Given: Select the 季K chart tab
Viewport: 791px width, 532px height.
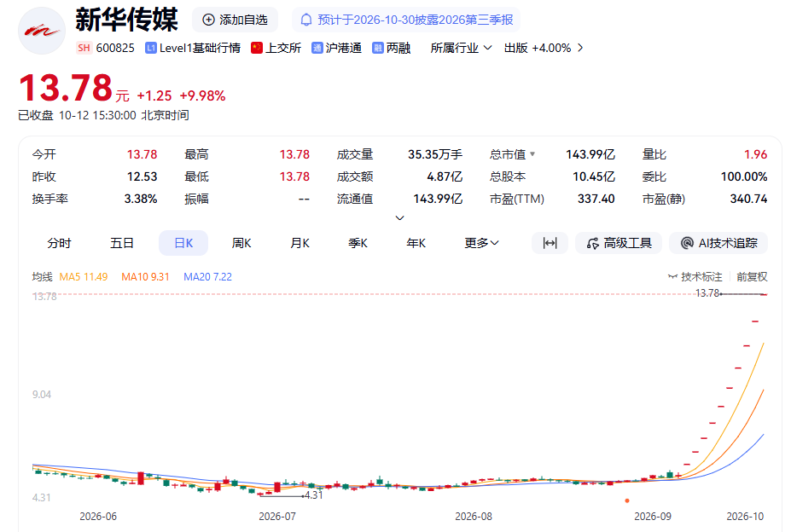Looking at the screenshot, I should click(358, 243).
